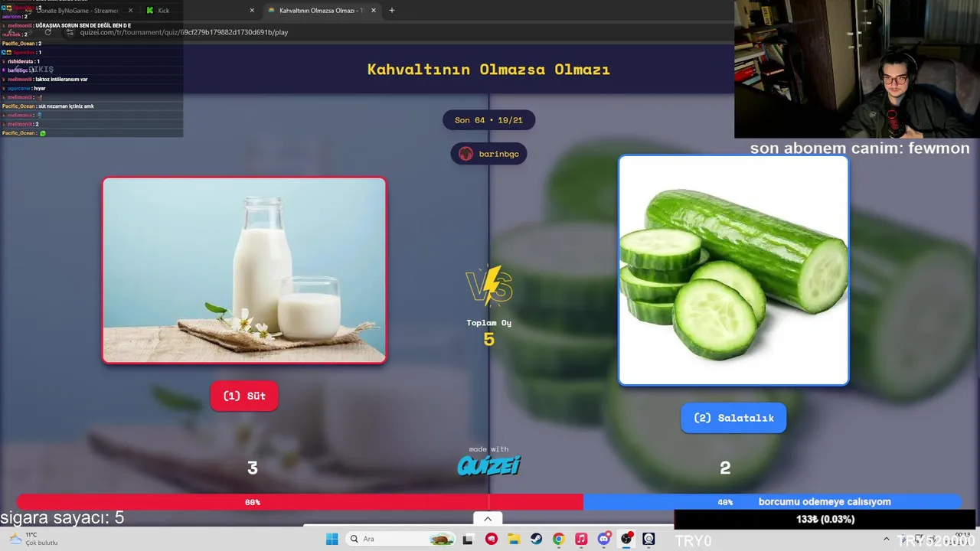Image resolution: width=980 pixels, height=551 pixels.
Task: Vote for the (2) Salatalık button
Action: (733, 418)
